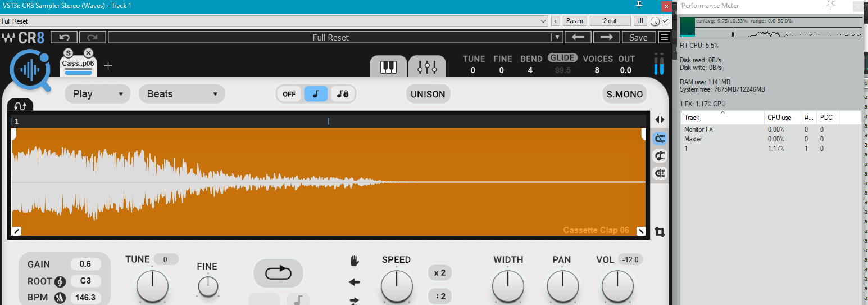Expand the Full Reset preset list arrow
This screenshot has width=868, height=305.
pyautogui.click(x=556, y=37)
